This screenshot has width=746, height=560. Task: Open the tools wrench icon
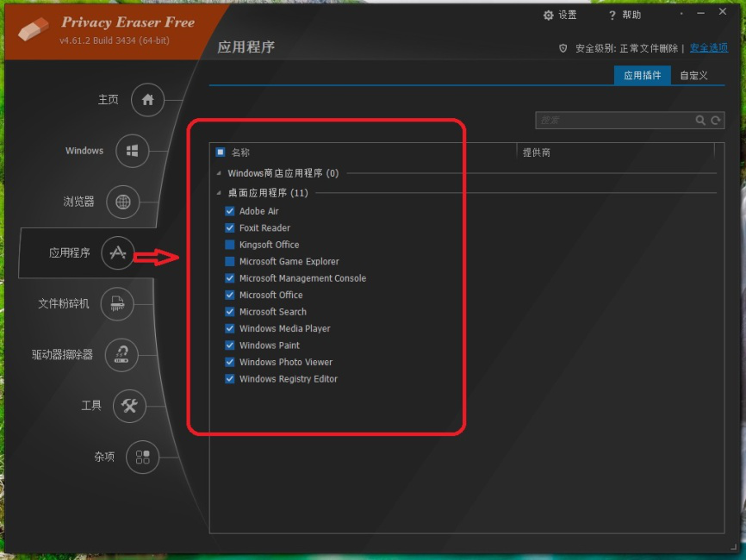pyautogui.click(x=129, y=406)
